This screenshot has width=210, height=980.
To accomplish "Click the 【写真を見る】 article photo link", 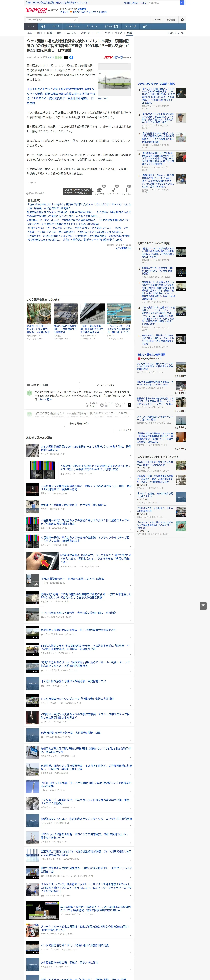I will point(61,96).
